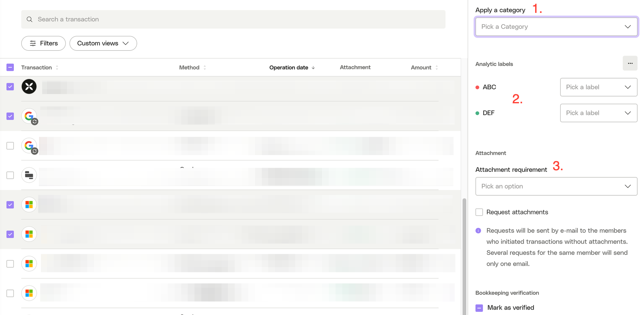Focus the Search a transaction field
Screen dimensions: 644x315
[x=233, y=19]
